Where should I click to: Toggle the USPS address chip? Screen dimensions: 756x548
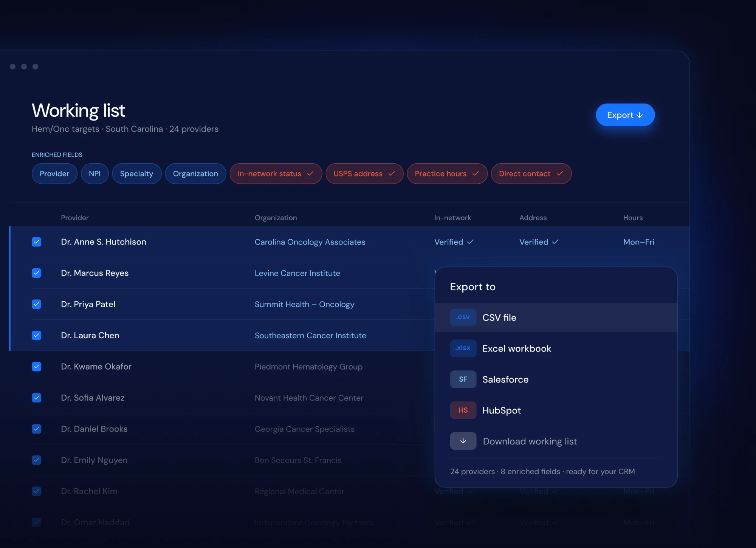pos(364,173)
